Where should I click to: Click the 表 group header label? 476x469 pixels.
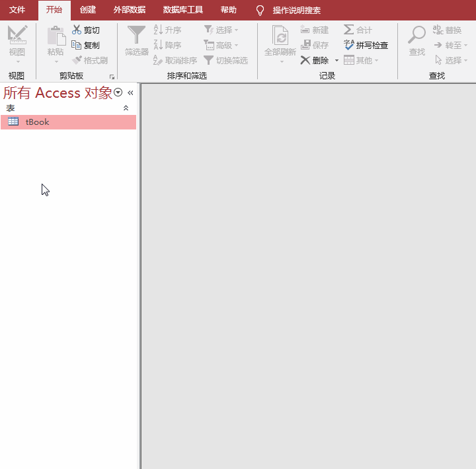coord(11,108)
